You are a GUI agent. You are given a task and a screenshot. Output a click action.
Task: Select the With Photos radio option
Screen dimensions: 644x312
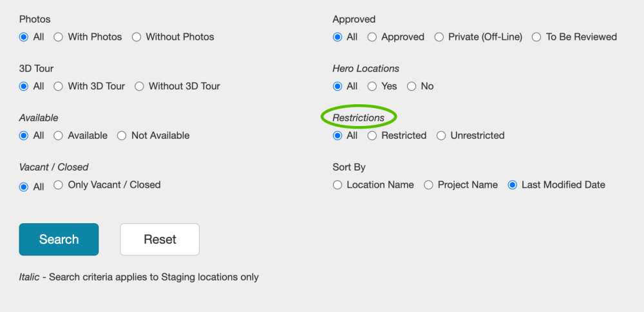58,37
